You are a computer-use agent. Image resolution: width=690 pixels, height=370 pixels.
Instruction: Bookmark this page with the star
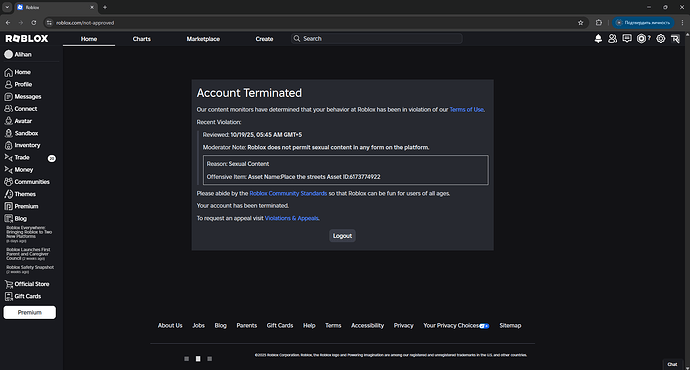(x=580, y=23)
